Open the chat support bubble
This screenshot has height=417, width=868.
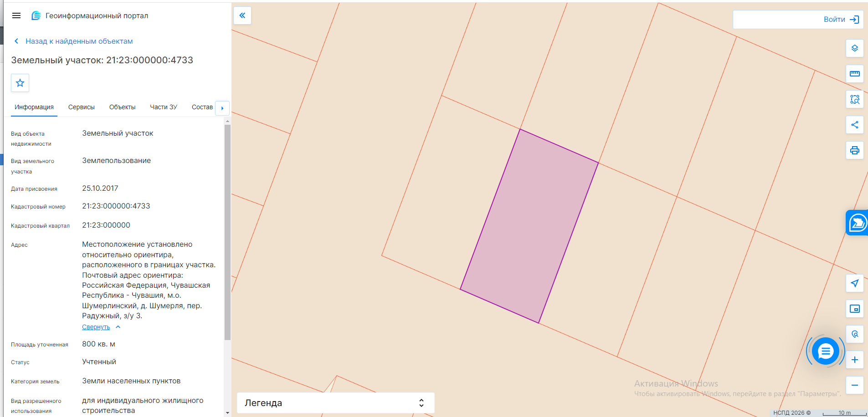pos(826,351)
